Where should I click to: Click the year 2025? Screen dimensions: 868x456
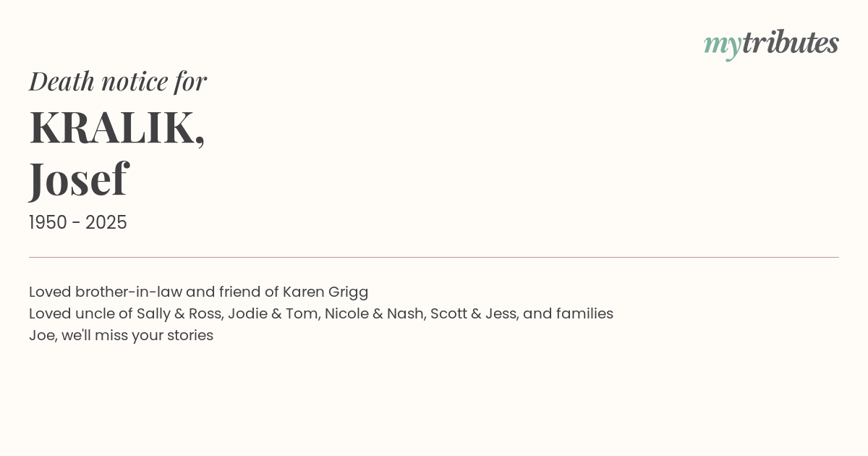pyautogui.click(x=106, y=223)
